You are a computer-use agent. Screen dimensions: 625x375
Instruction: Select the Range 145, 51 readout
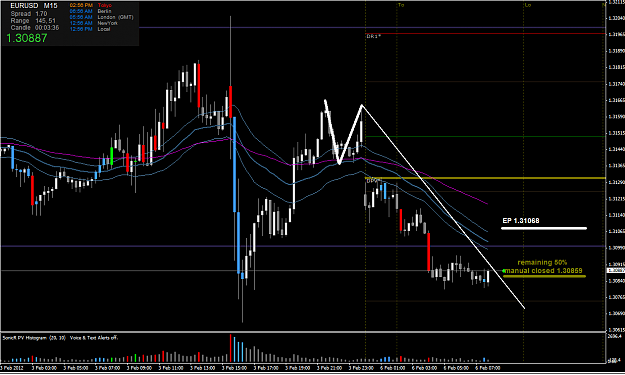[x=33, y=21]
